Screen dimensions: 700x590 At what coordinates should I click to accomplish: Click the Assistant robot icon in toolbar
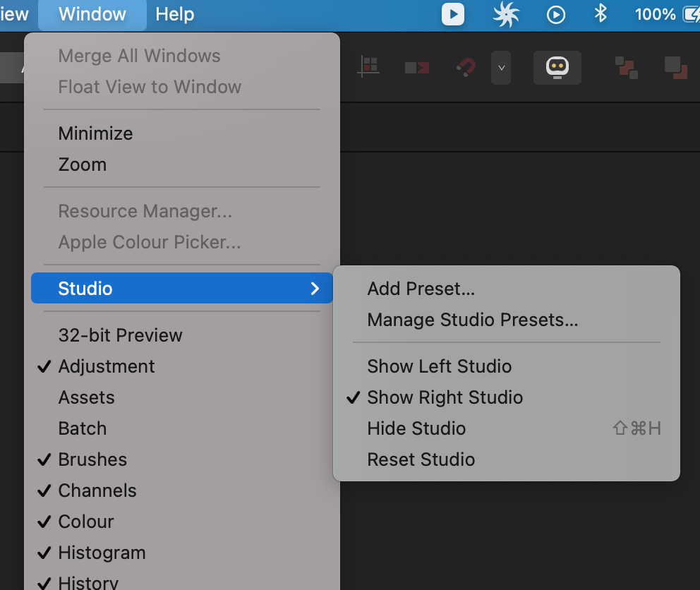coord(557,68)
